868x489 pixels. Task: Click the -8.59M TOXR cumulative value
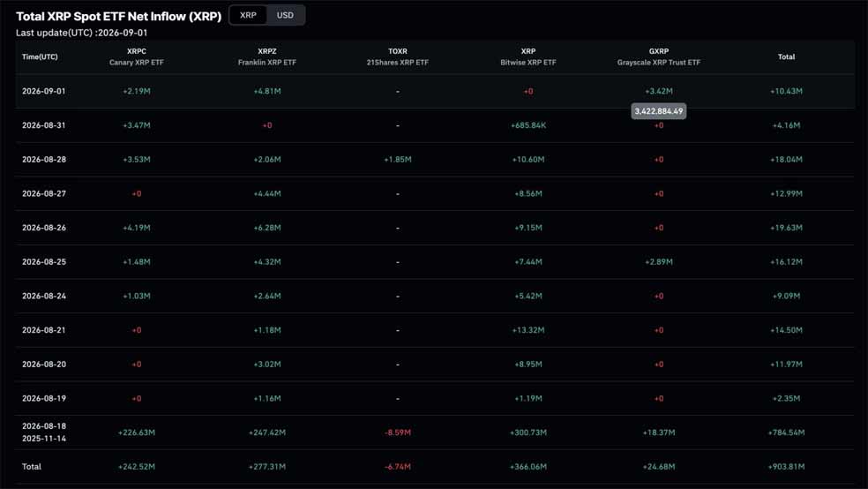tap(398, 433)
